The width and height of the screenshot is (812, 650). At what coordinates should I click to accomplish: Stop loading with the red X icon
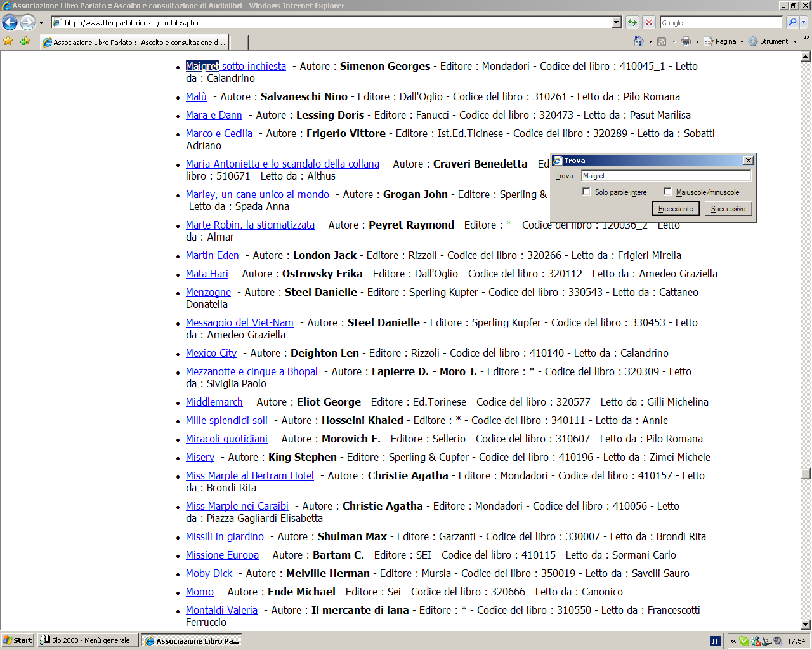pos(649,22)
